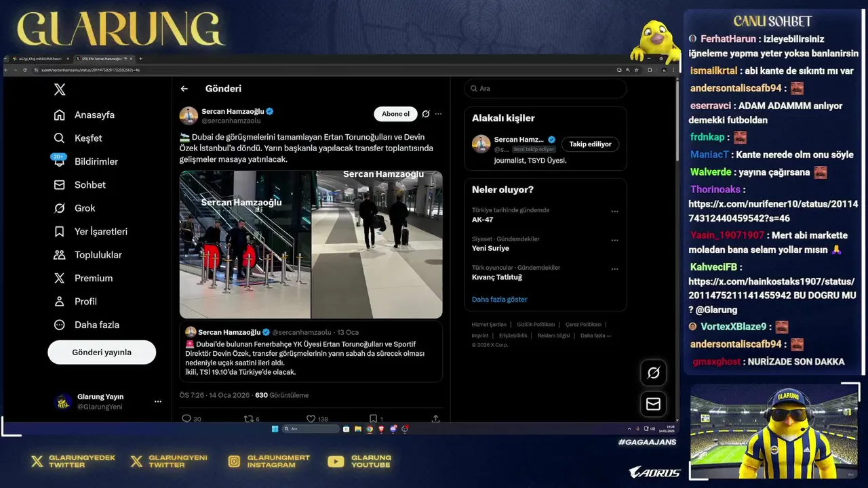Share the post with upload icon
The height and width of the screenshot is (488, 868).
(x=435, y=419)
